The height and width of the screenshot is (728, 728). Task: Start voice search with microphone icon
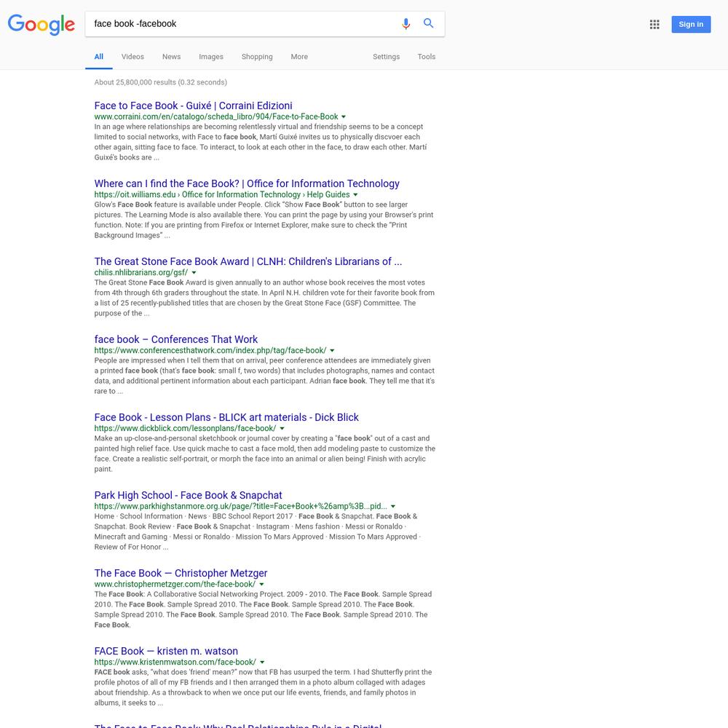(405, 24)
